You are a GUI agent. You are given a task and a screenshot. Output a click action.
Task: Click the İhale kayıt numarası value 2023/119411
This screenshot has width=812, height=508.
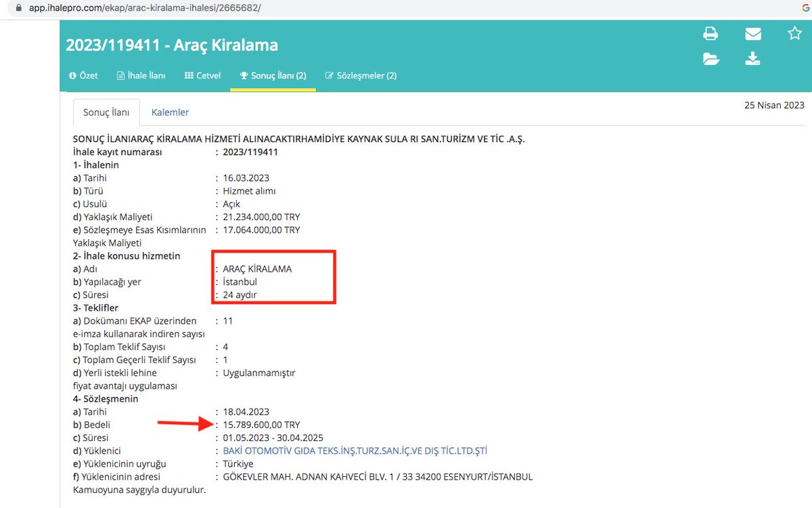[250, 152]
